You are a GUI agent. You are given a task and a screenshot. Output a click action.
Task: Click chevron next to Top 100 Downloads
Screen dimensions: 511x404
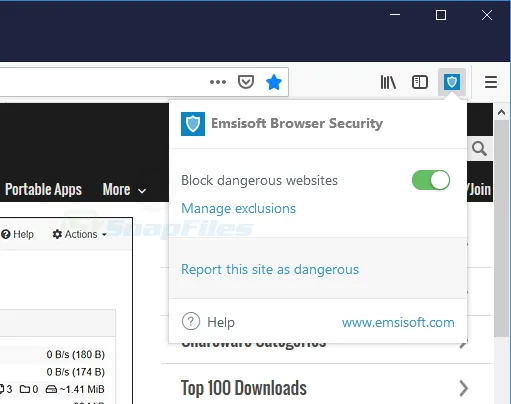(463, 388)
